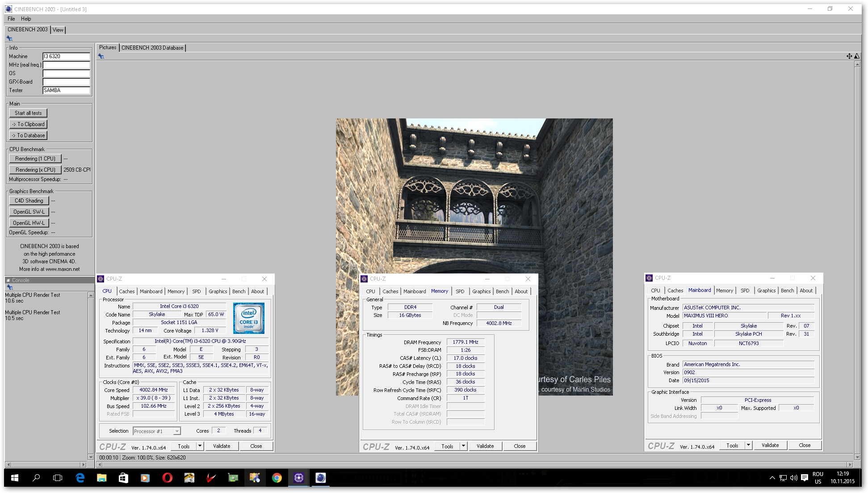Click the Tester input field
Viewport: 868px width, 493px height.
tap(66, 90)
